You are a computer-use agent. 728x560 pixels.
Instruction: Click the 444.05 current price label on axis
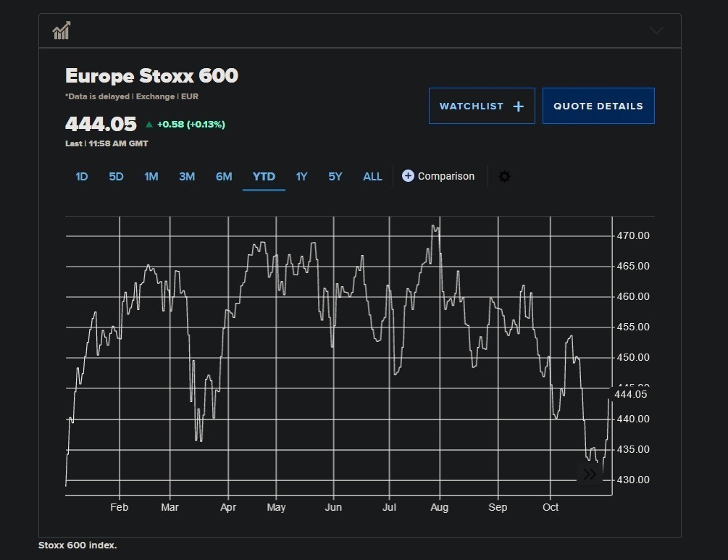[x=630, y=395]
